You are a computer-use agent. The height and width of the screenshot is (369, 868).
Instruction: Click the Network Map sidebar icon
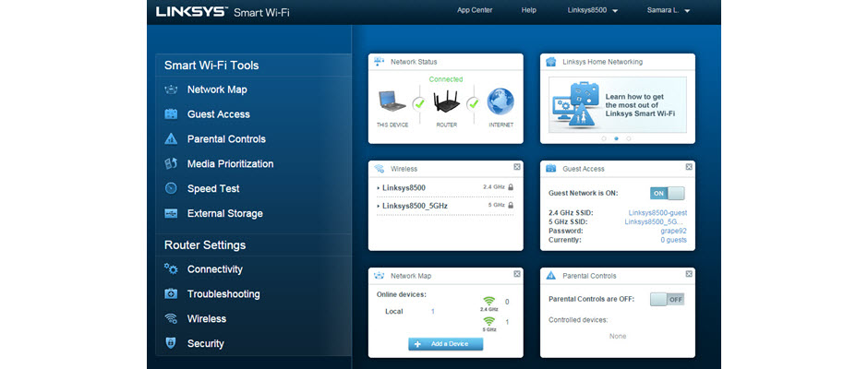(x=171, y=90)
